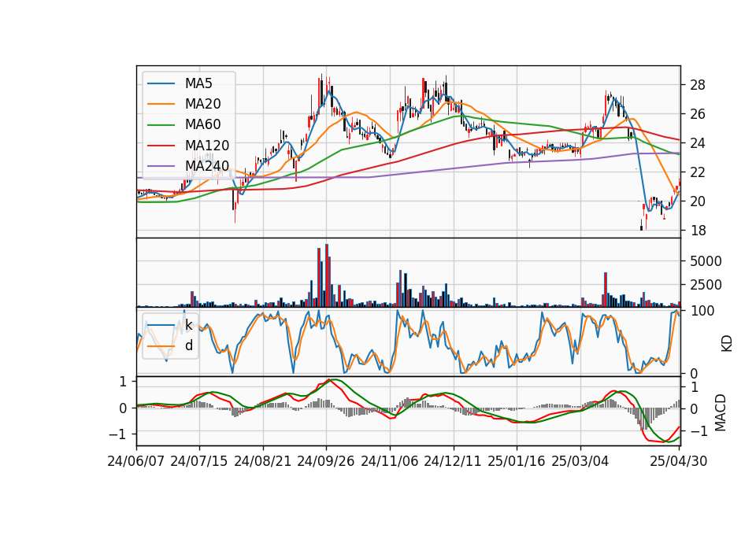Click the 25/03/04 date axis label
Image resolution: width=756 pixels, height=543 pixels.
click(580, 461)
